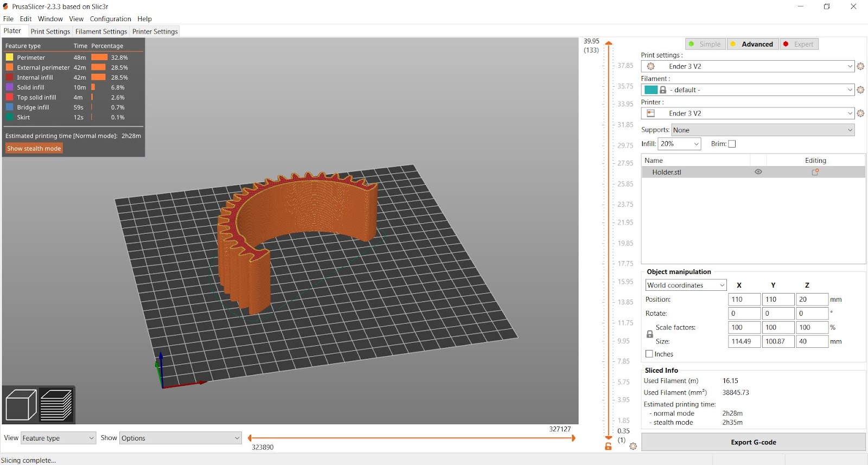Open Infill percentage dropdown
The height and width of the screenshot is (465, 868).
point(679,144)
